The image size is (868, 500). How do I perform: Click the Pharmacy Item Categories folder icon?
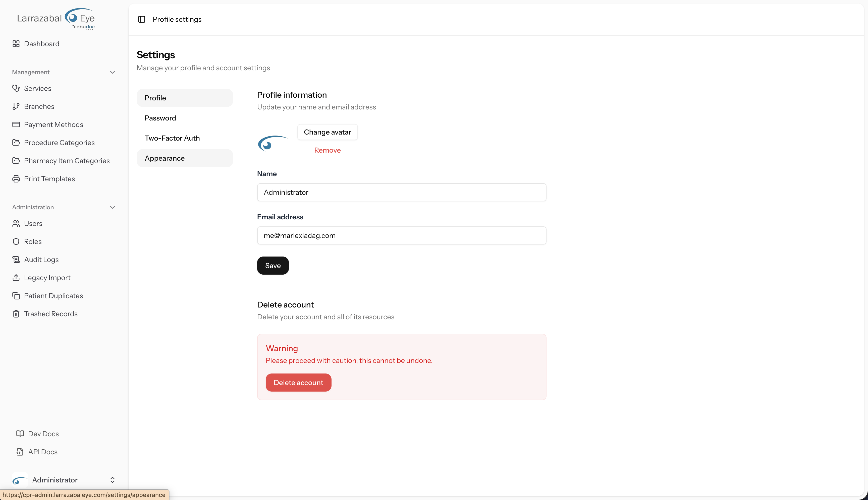16,161
